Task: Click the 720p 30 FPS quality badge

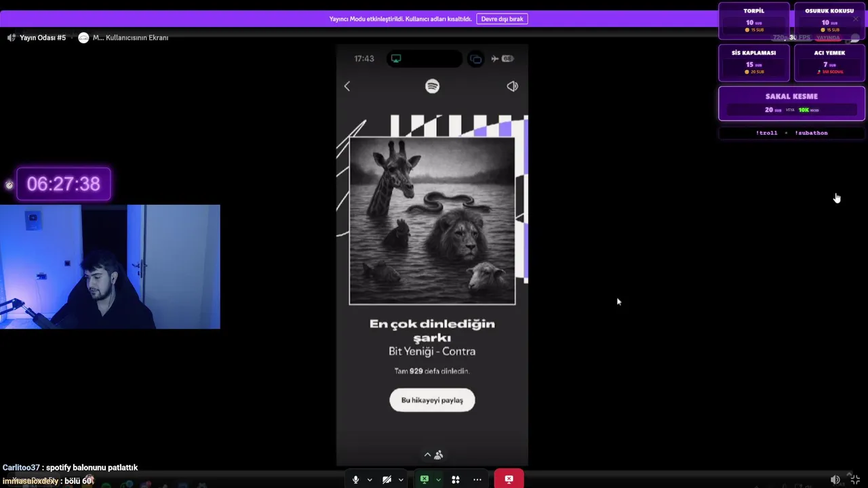Action: (791, 38)
